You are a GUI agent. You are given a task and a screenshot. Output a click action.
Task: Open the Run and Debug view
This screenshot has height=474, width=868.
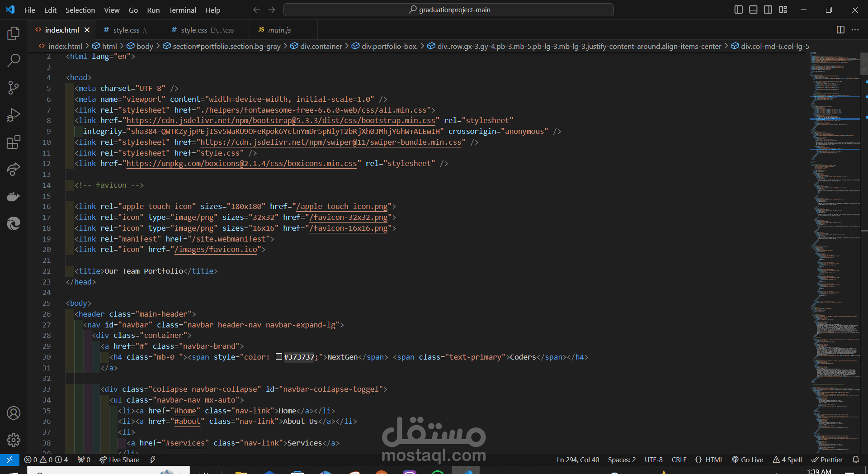pos(14,115)
